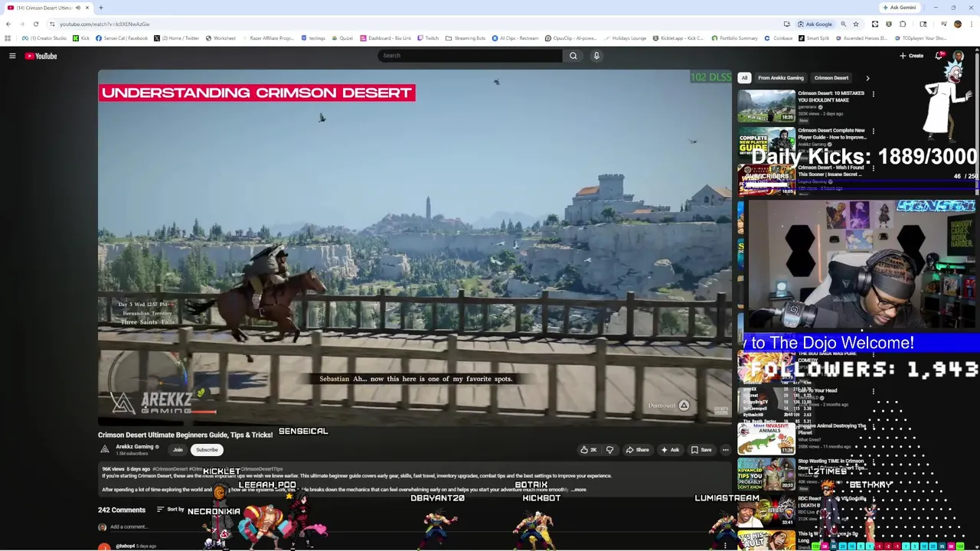980x551 pixels.
Task: Open Creator Studio bookmark
Action: pyautogui.click(x=44, y=38)
